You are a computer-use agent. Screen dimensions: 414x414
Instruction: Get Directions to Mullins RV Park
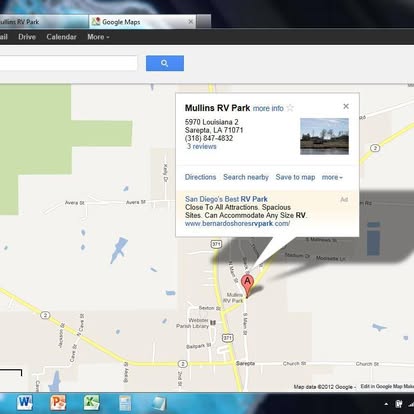click(200, 177)
